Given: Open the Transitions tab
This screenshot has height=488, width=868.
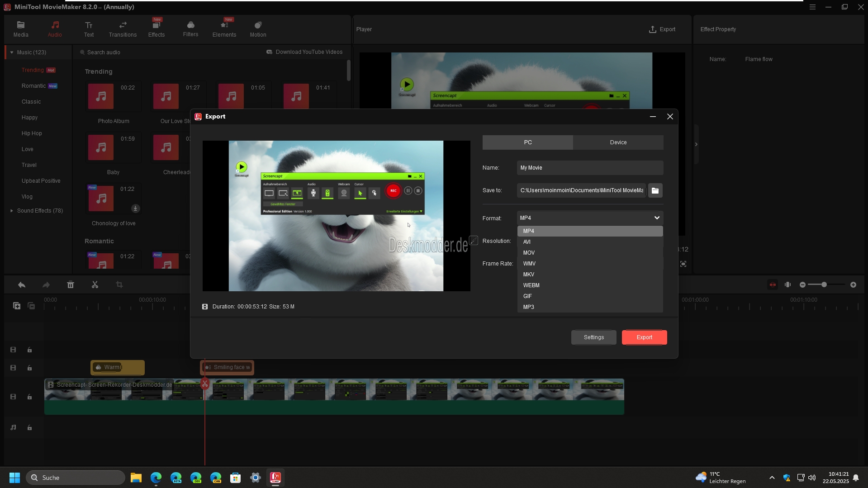Looking at the screenshot, I should point(123,29).
